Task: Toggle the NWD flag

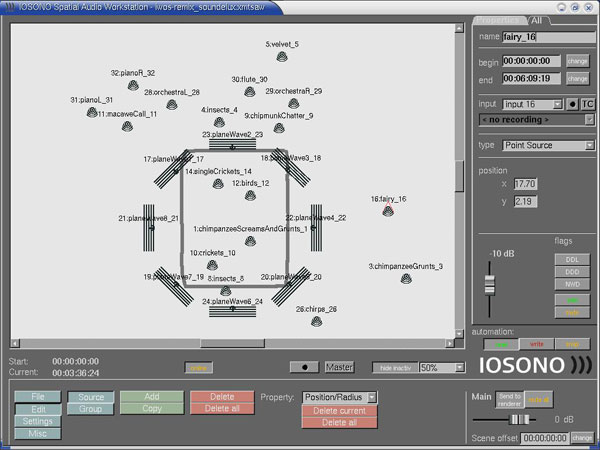Action: coord(572,284)
